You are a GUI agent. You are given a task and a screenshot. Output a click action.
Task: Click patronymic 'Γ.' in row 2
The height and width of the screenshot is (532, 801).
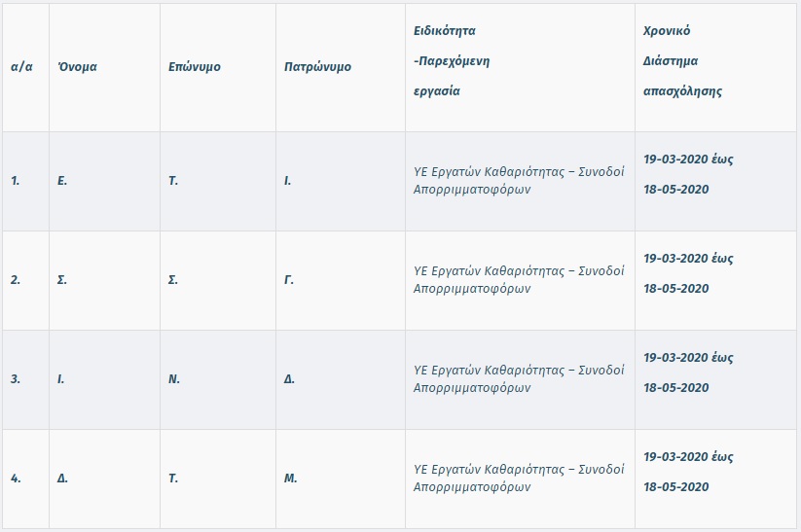coord(289,280)
